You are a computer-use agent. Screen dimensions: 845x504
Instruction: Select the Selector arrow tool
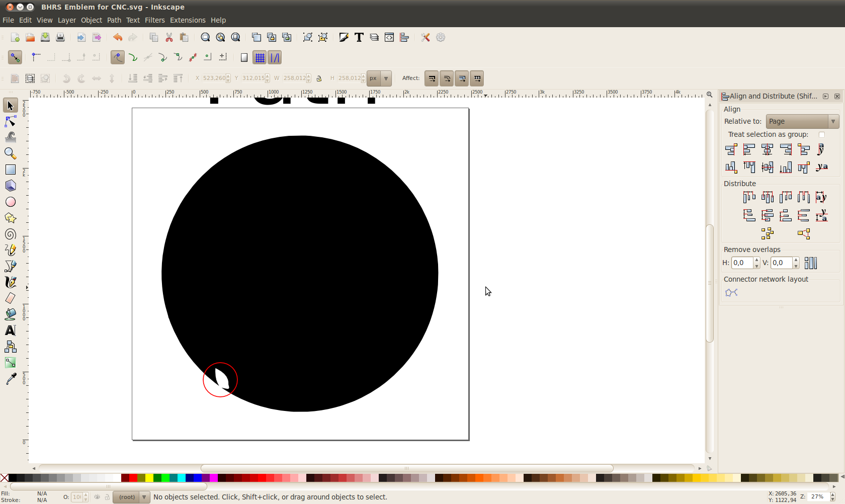[11, 106]
